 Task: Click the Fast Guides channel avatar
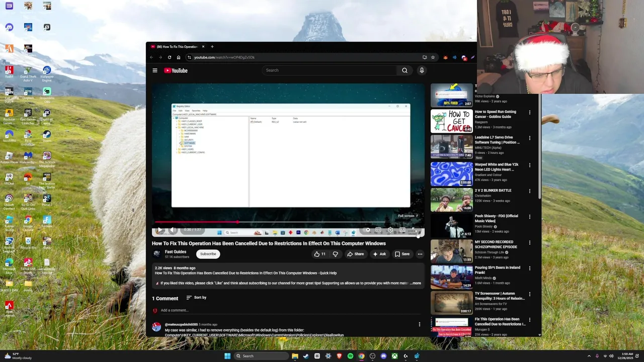[156, 254]
